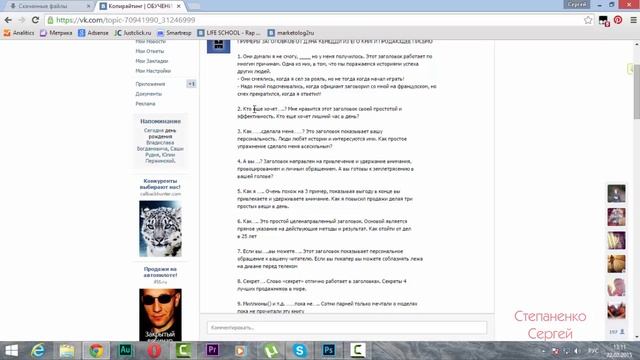The width and height of the screenshot is (640, 360).
Task: Switch to the Скачанные файлы tab
Action: click(x=43, y=6)
